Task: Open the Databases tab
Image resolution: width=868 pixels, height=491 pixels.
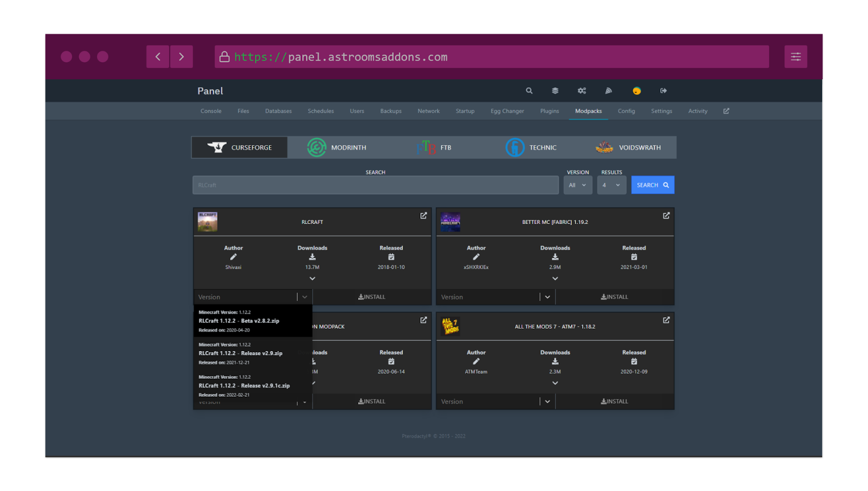Action: [278, 111]
